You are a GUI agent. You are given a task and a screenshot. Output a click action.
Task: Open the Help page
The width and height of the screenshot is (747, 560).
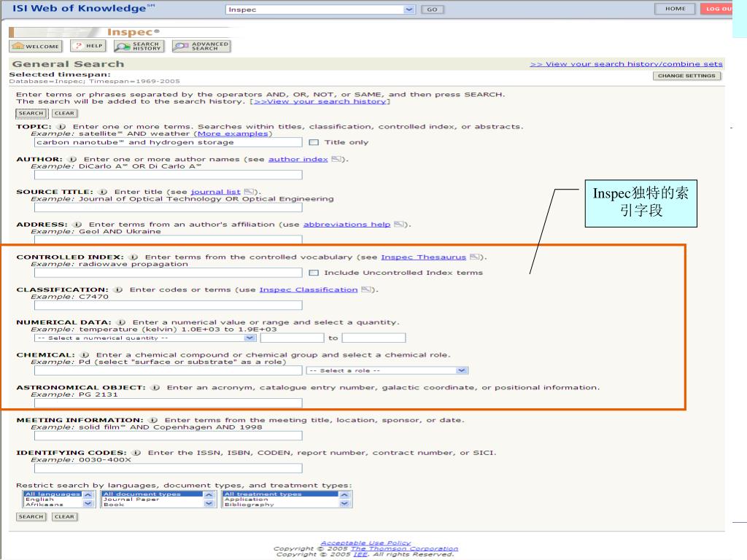coord(88,46)
